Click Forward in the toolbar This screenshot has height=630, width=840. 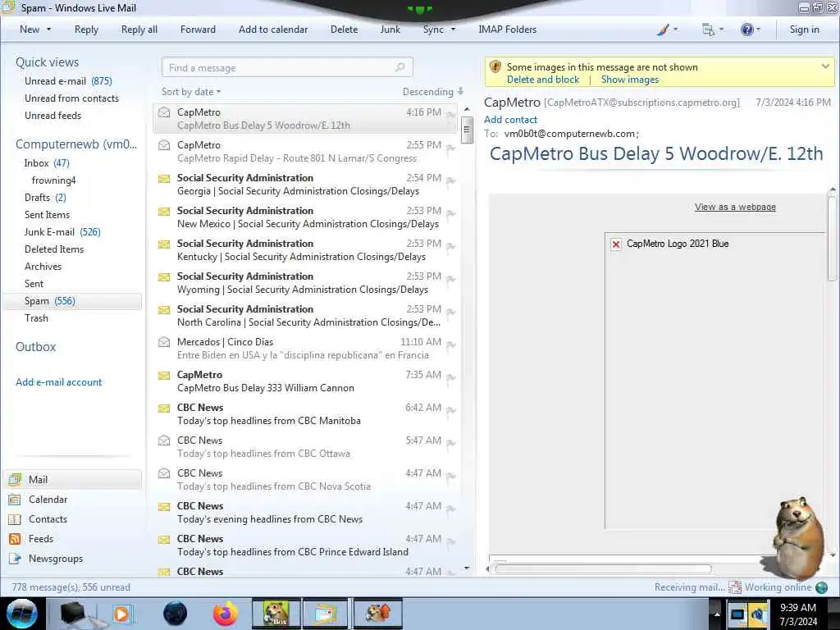[198, 30]
